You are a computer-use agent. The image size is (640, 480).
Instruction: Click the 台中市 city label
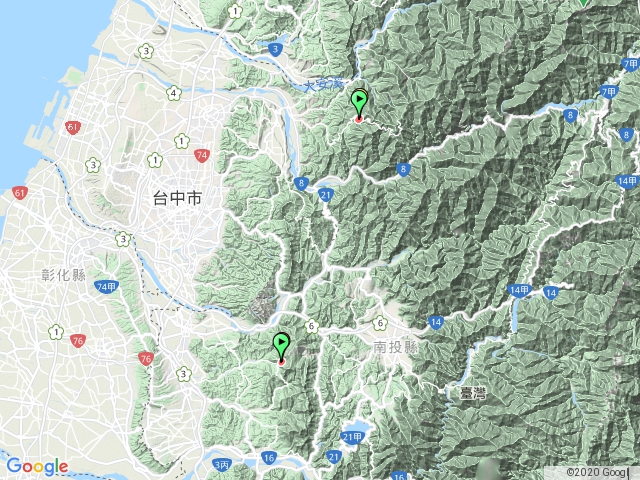(178, 198)
